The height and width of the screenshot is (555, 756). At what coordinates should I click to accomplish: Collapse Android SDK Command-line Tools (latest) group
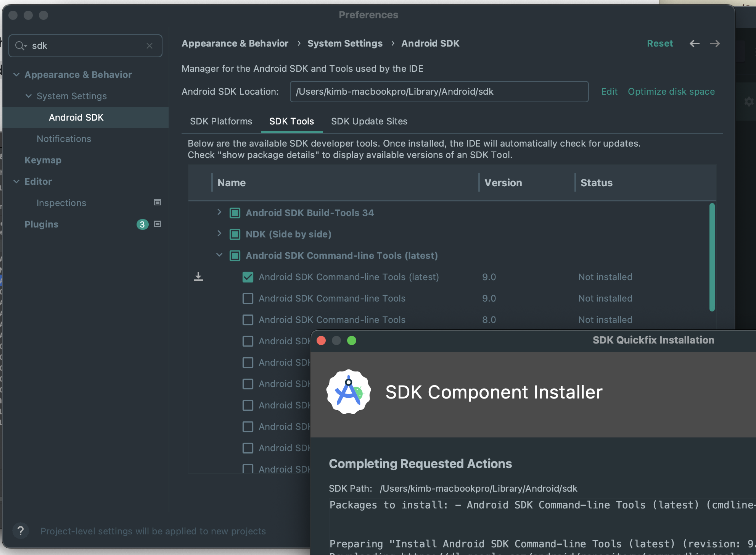coord(219,255)
